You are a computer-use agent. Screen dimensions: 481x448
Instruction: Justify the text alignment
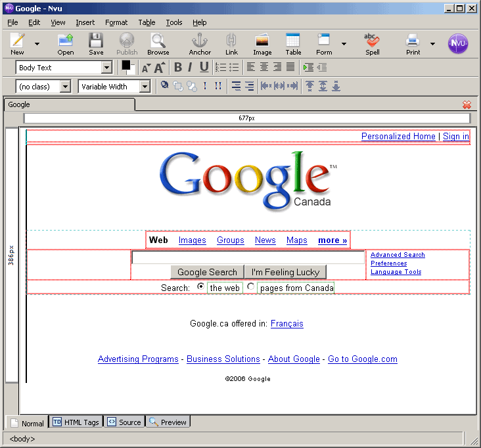pyautogui.click(x=290, y=67)
